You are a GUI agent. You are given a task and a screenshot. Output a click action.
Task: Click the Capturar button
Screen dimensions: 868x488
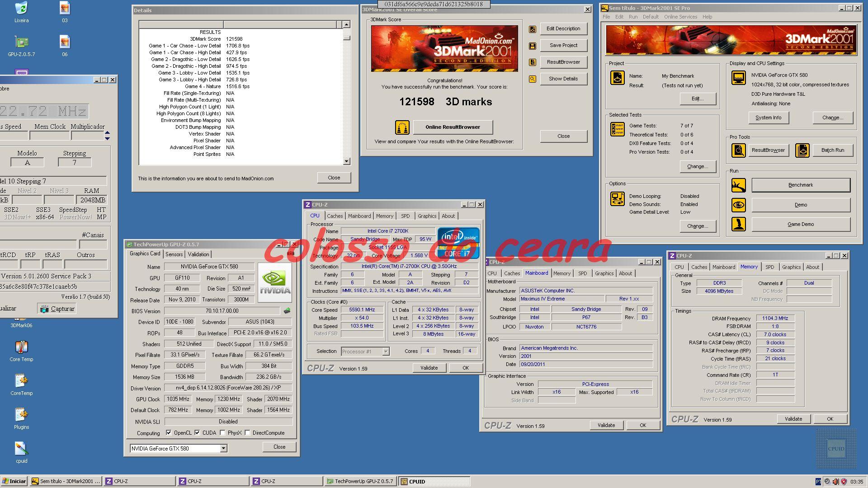tap(57, 309)
